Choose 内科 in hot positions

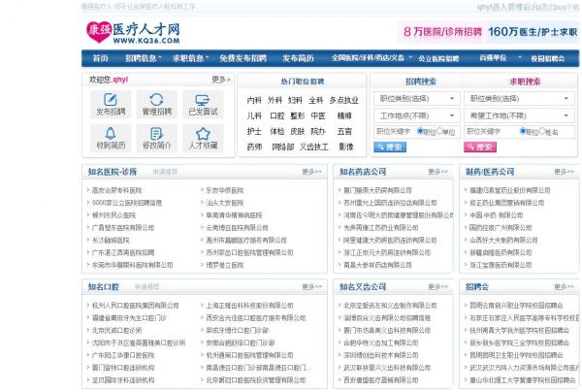point(254,100)
